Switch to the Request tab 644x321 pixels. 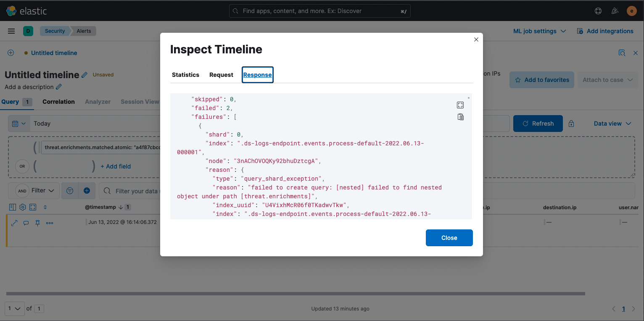(221, 75)
